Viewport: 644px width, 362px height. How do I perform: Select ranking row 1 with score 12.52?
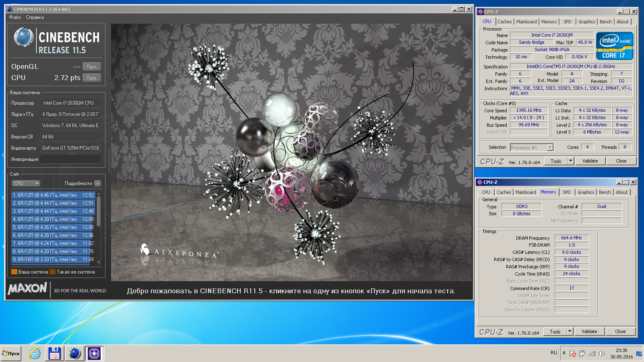[x=53, y=195]
